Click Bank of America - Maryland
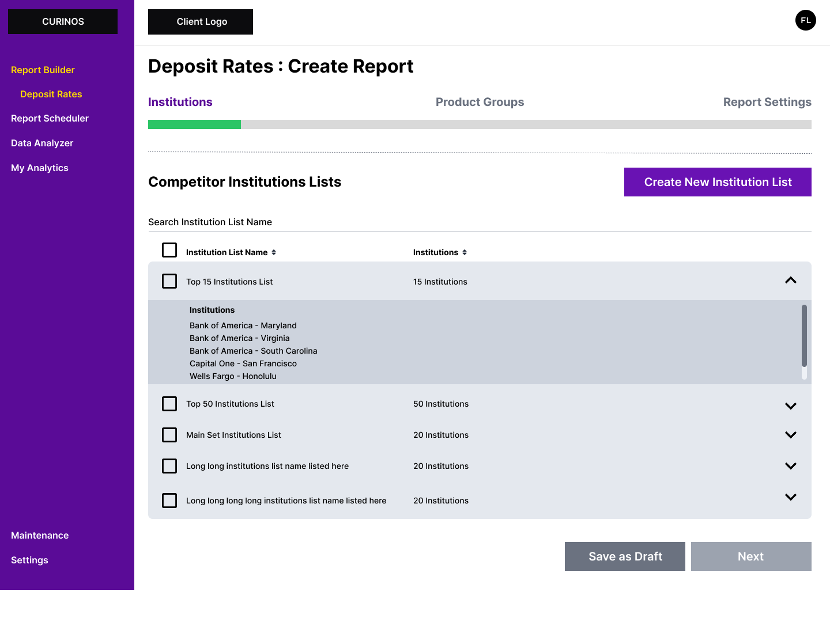The image size is (830, 644). [243, 325]
